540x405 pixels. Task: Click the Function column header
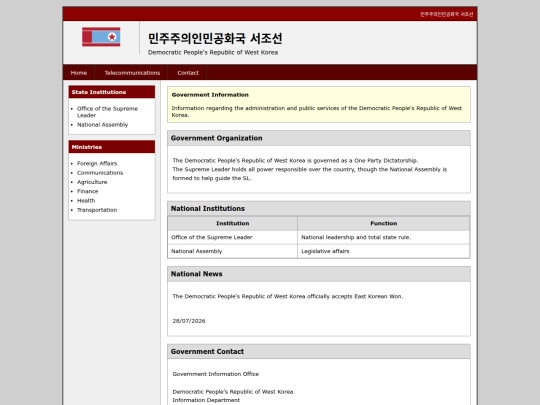(383, 223)
